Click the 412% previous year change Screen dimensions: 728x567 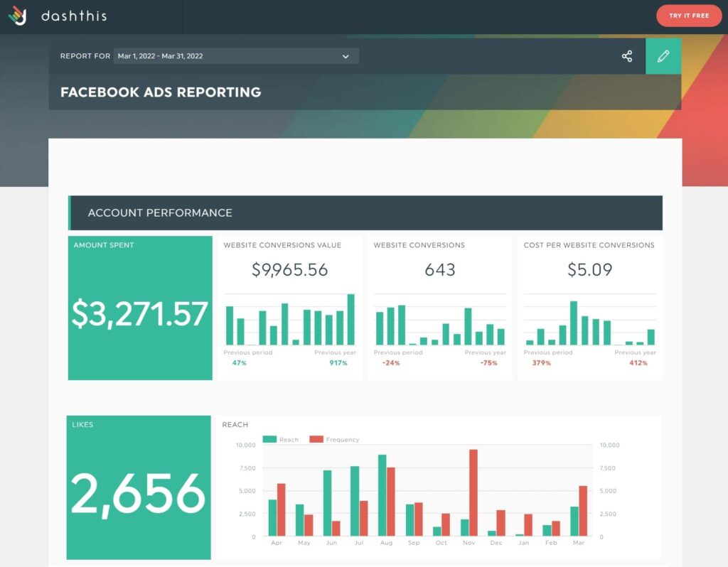click(638, 363)
